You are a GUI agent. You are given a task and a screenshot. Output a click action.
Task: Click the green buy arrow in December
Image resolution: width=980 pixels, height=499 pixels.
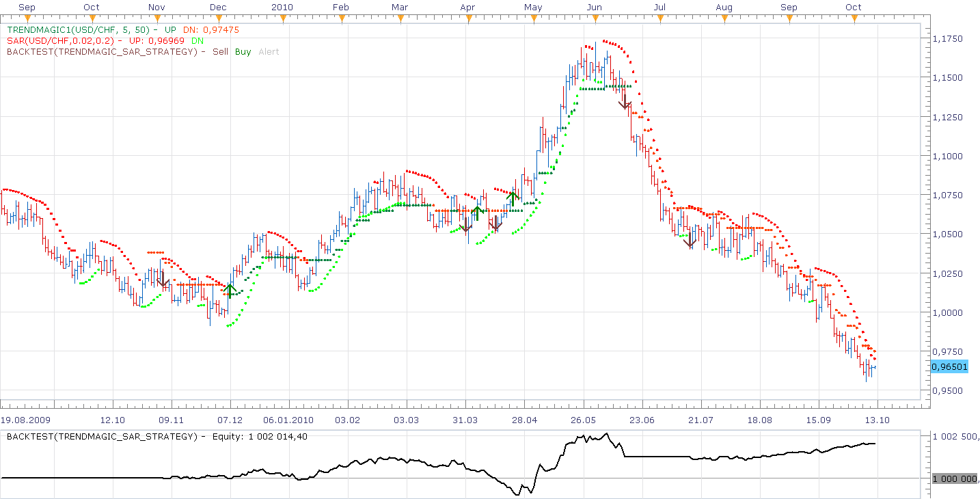coord(230,291)
